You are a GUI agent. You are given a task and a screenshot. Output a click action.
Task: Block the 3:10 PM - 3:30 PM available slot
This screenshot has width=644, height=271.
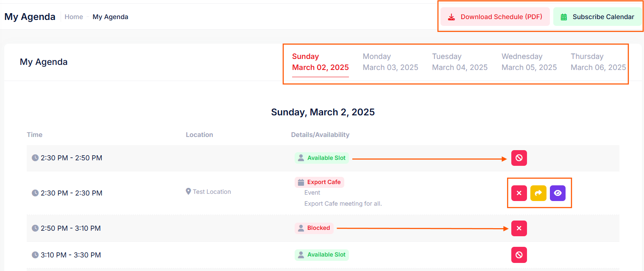(x=519, y=255)
